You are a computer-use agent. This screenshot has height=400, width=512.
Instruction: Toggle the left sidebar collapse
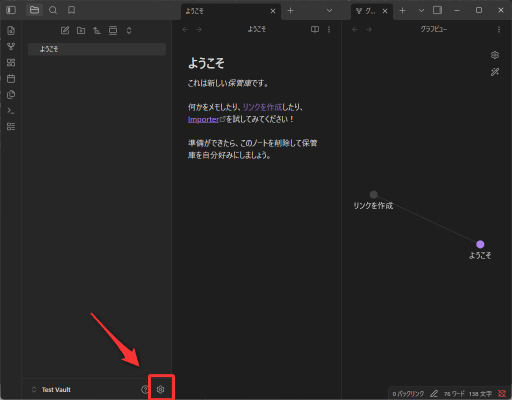tap(11, 10)
